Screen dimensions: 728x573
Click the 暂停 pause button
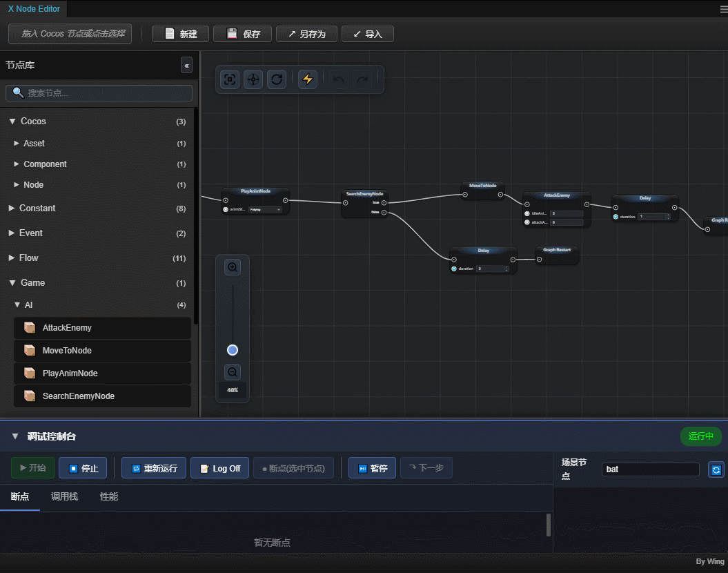[x=372, y=468]
